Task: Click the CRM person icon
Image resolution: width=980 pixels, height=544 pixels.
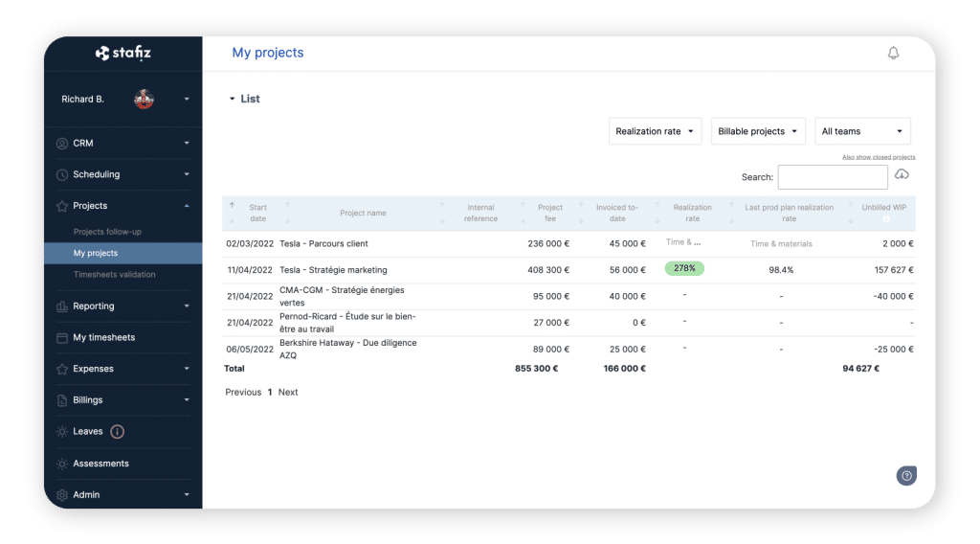Action: [62, 144]
